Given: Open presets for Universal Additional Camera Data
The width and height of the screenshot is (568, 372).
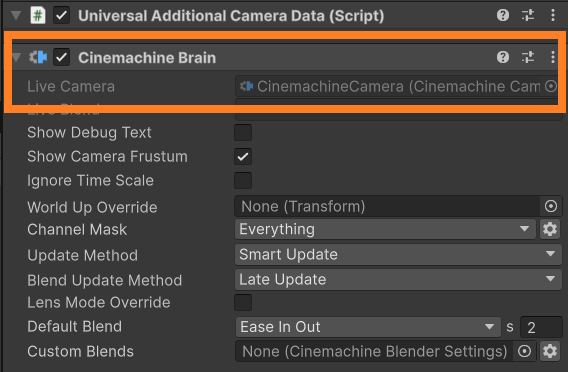Looking at the screenshot, I should pos(528,15).
